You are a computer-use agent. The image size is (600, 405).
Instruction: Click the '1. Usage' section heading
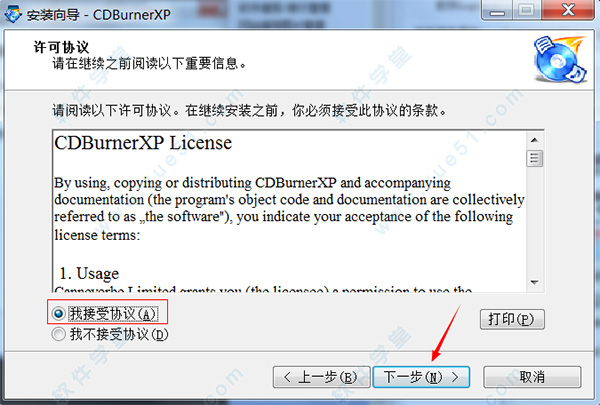pos(89,273)
